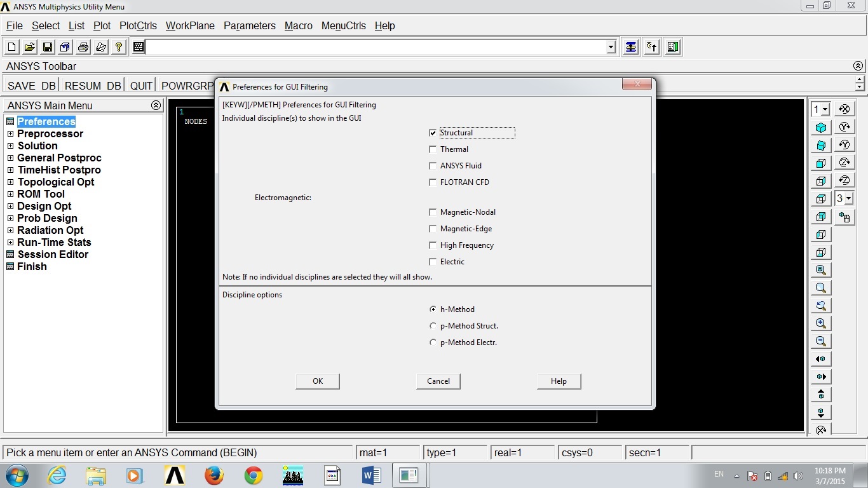
Task: Pan the model right with arrow icon
Action: (x=821, y=376)
